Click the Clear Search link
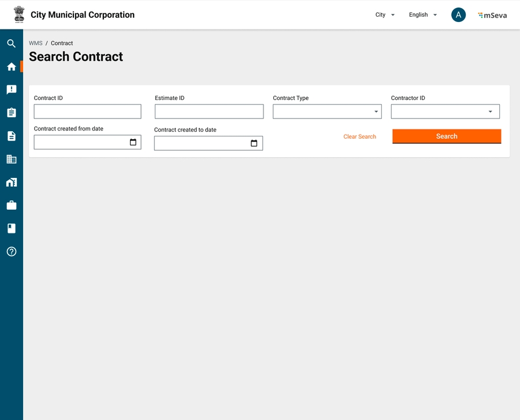The height and width of the screenshot is (420, 520). [x=359, y=137]
